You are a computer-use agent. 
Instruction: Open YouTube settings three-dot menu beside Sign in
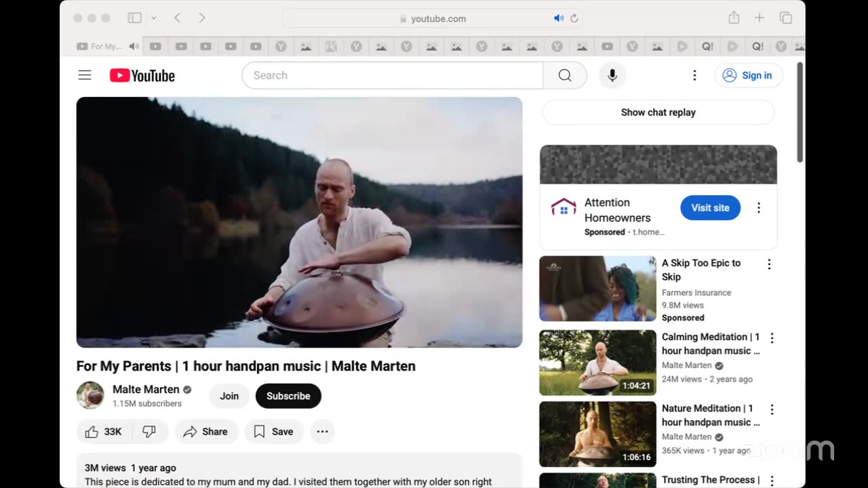694,75
